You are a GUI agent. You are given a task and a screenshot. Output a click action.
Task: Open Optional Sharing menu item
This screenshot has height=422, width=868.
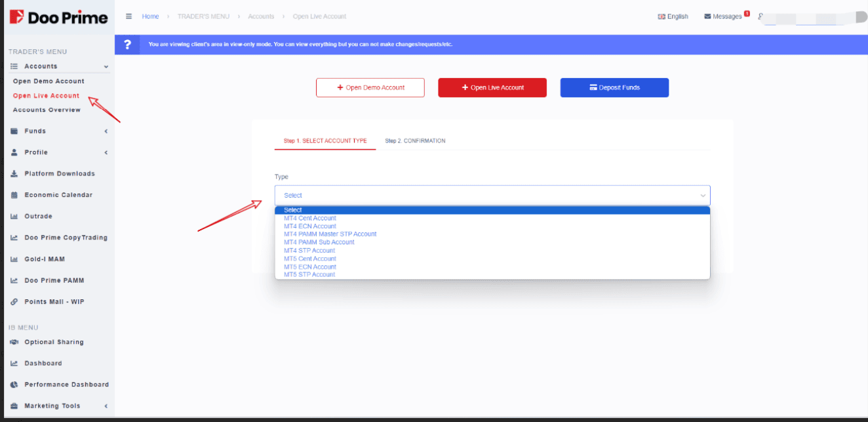[x=54, y=342]
